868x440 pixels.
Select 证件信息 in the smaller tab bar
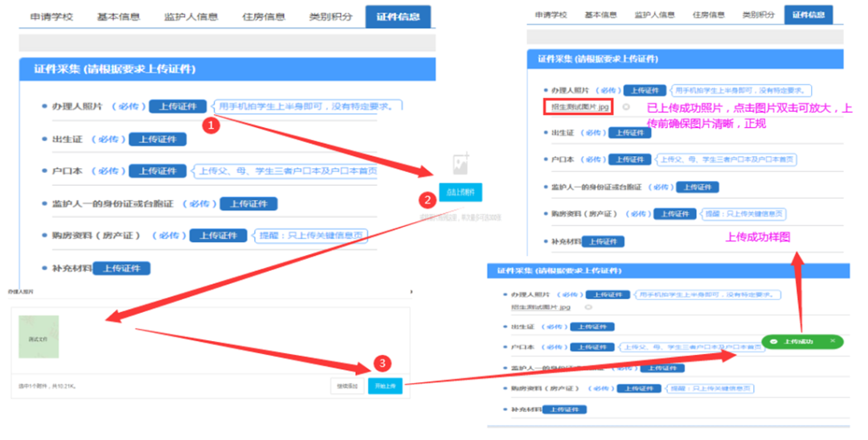(x=809, y=15)
